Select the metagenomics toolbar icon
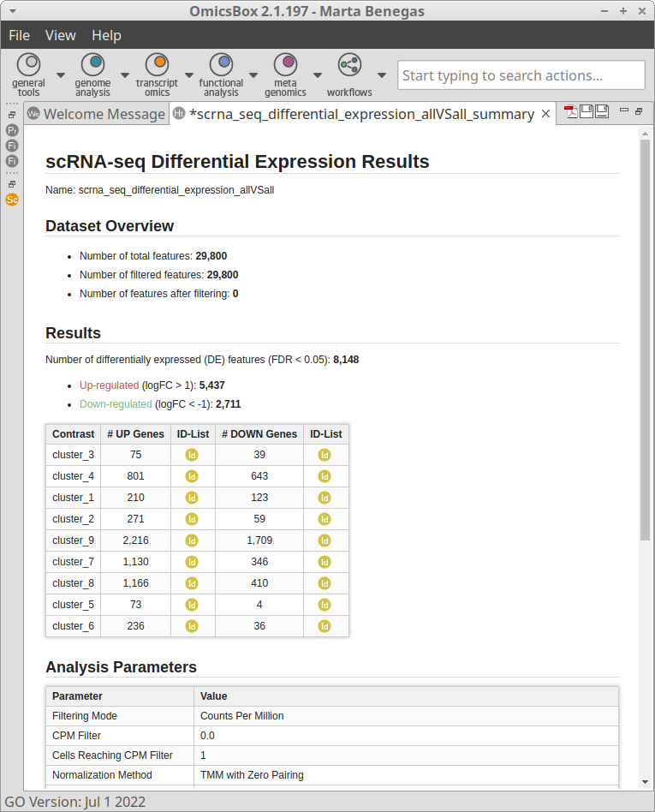This screenshot has height=812, width=655. point(285,65)
